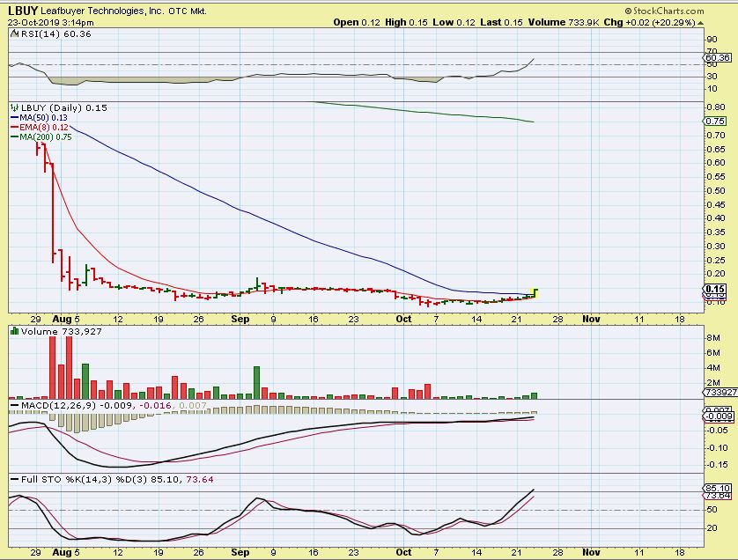Click the MACD(12,26,9) indicator label
738x560 pixels.
point(59,405)
